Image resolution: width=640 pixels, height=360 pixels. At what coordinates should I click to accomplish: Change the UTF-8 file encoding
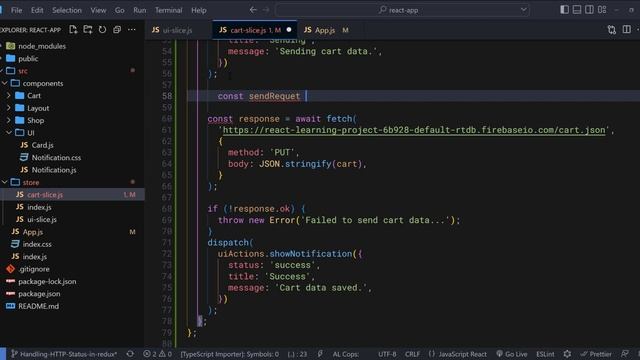tap(387, 354)
